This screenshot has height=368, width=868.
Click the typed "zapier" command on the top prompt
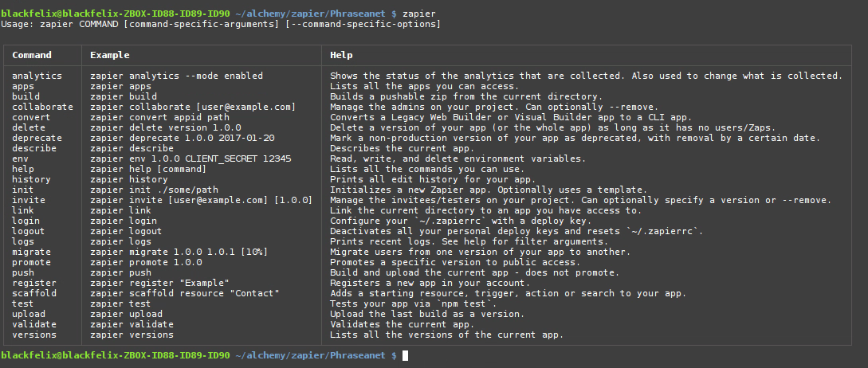pyautogui.click(x=419, y=14)
